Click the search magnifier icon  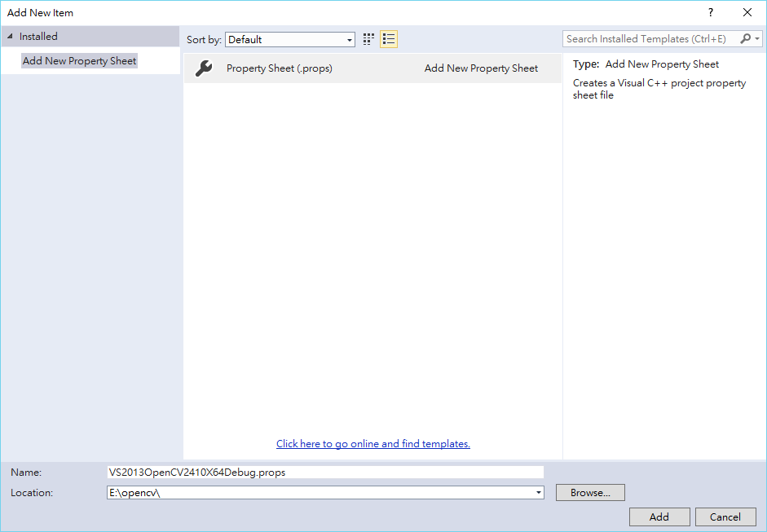click(x=745, y=38)
